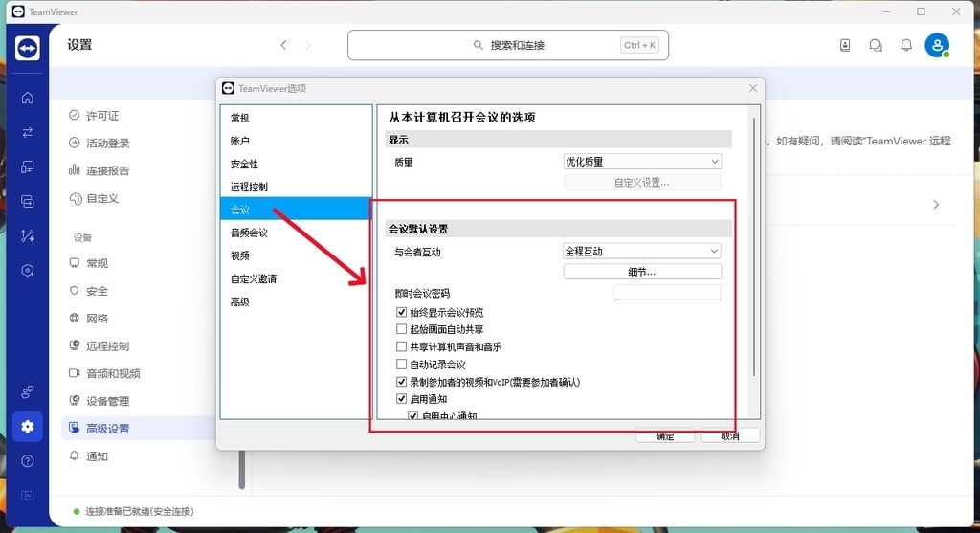Click the 细节... button

coord(642,272)
